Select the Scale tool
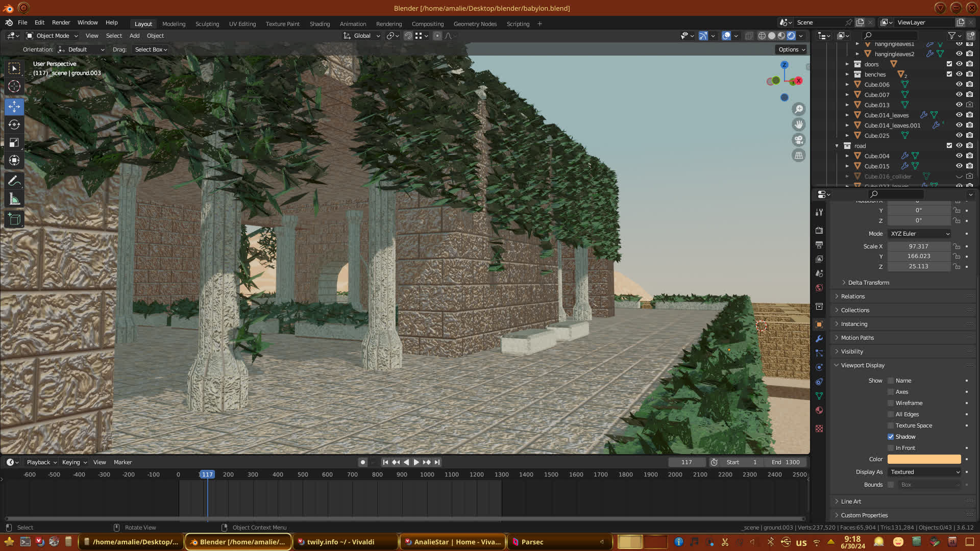Viewport: 980px width, 551px height. coord(14,142)
